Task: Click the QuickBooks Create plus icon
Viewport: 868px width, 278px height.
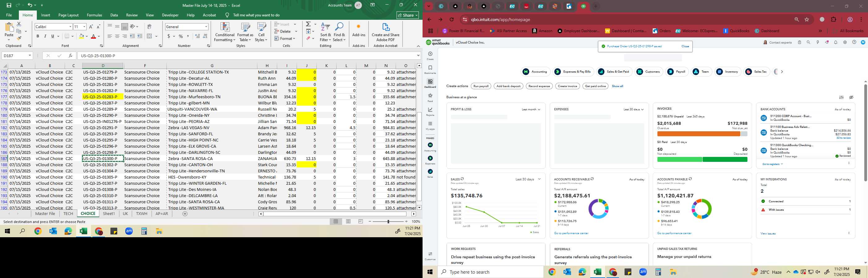Action: pos(430,54)
